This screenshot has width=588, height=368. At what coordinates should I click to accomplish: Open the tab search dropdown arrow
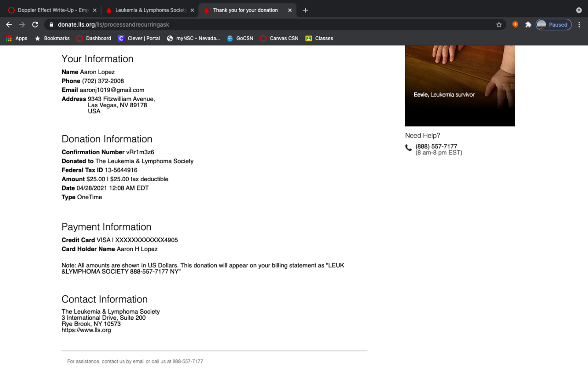point(579,10)
